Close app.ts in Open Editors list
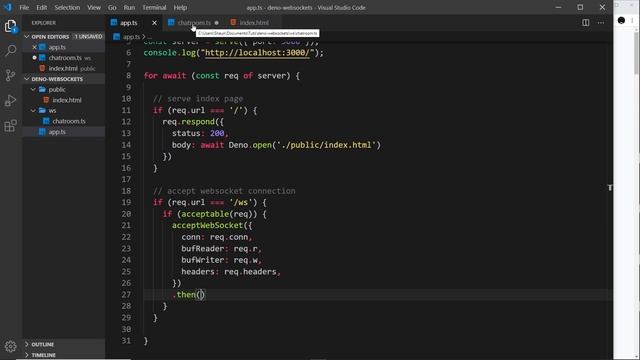Screen dimensions: 640x360 [x=35, y=47]
